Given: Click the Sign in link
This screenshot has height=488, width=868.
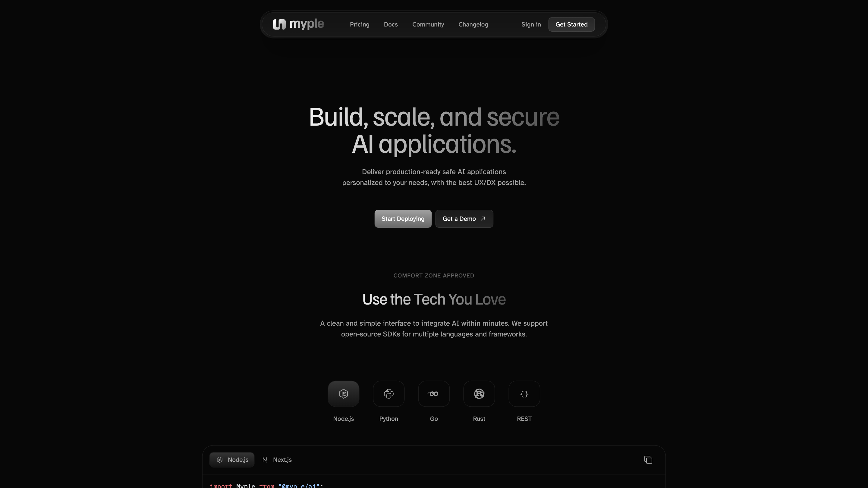Looking at the screenshot, I should pyautogui.click(x=531, y=24).
